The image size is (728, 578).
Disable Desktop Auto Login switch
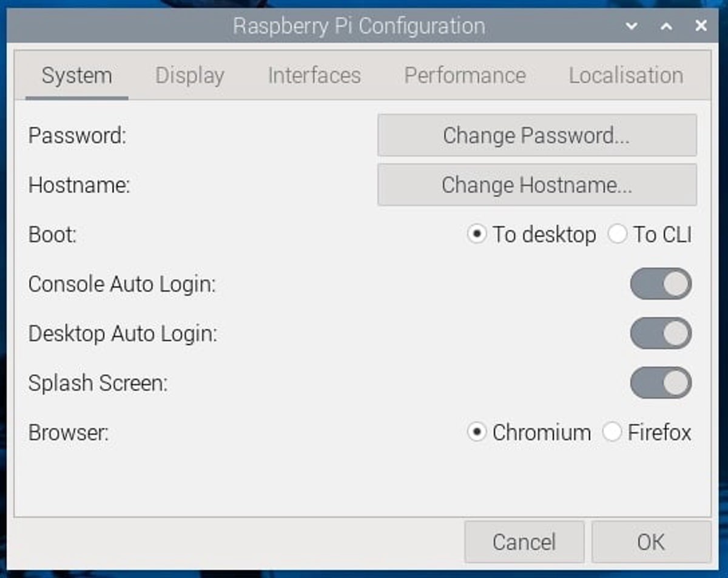[661, 334]
